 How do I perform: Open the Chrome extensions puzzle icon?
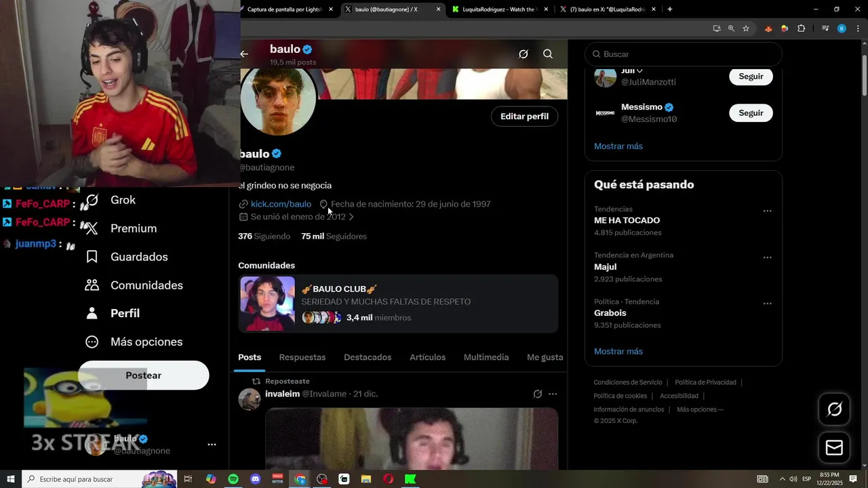pyautogui.click(x=801, y=28)
